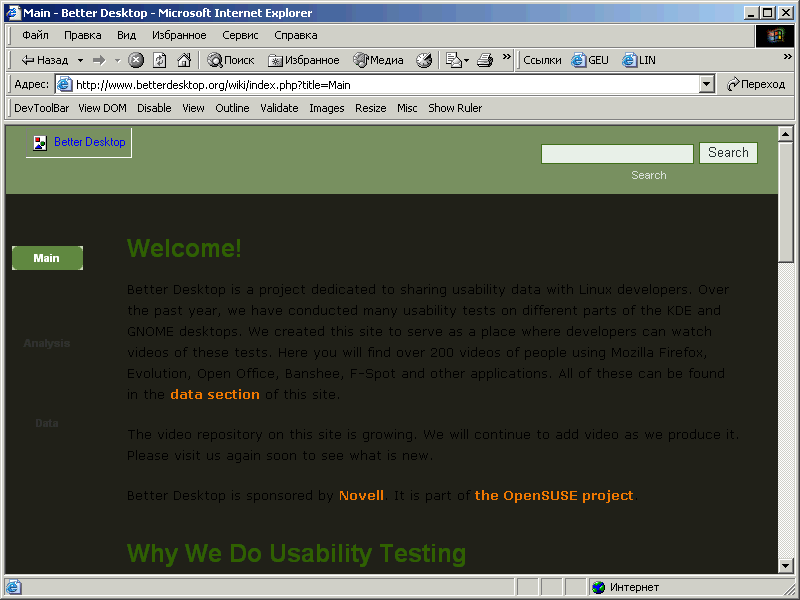Open the Избранное favorites toolbar button
The height and width of the screenshot is (600, 800).
[x=304, y=60]
